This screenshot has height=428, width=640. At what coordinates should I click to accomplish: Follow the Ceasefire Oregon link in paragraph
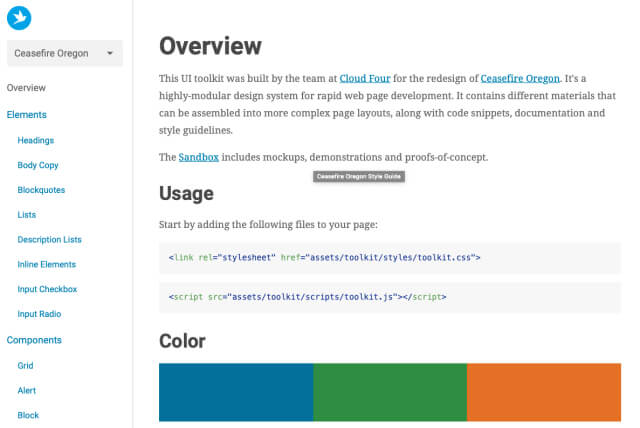[x=520, y=78]
